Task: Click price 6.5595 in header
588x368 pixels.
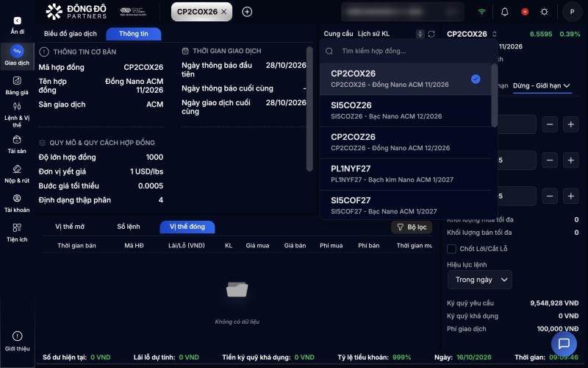Action: [x=541, y=34]
